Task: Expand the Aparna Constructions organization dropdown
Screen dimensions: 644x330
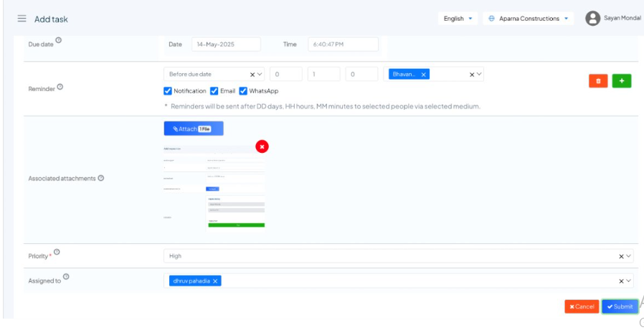Action: (529, 19)
